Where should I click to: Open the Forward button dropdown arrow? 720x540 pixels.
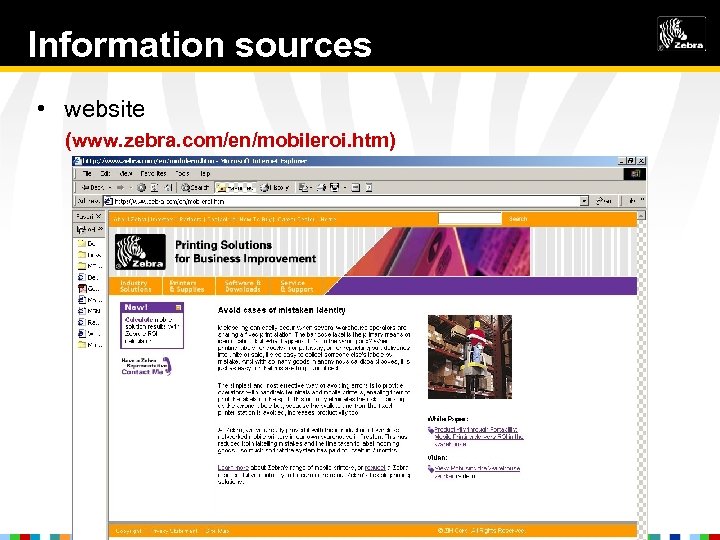130,188
